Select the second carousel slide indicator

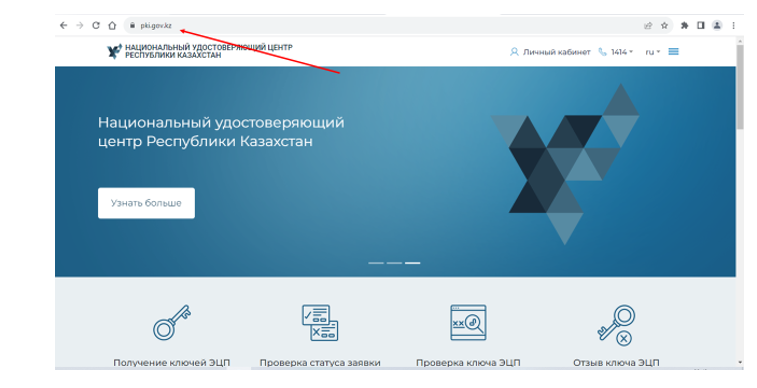click(394, 263)
